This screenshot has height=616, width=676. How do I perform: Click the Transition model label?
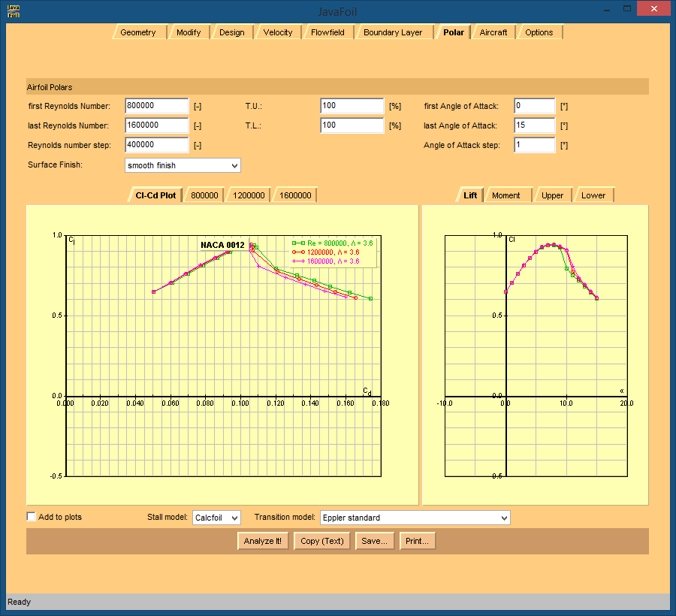pos(285,517)
